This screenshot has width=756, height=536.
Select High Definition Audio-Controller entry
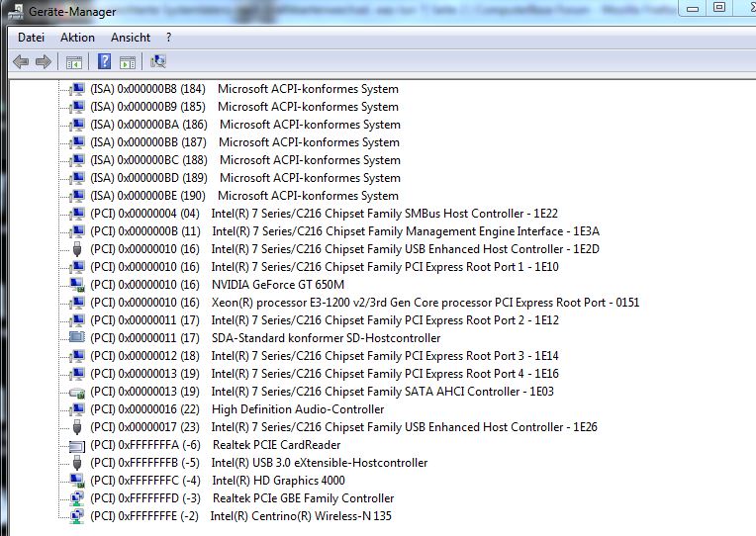click(x=236, y=409)
